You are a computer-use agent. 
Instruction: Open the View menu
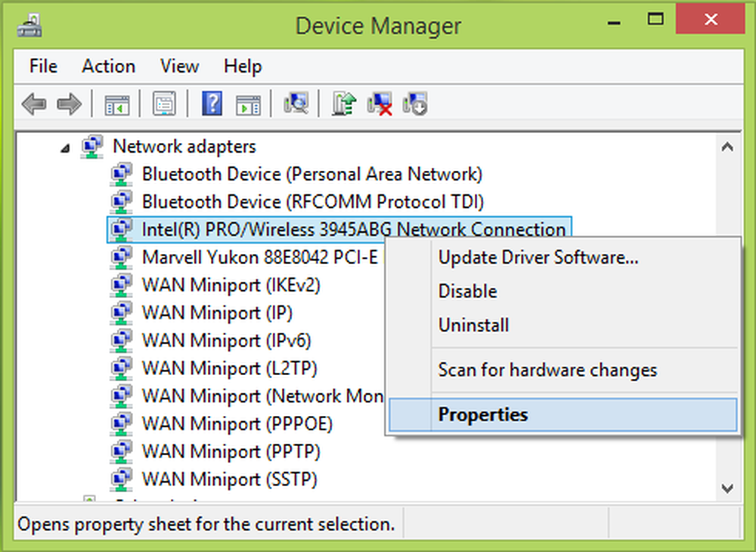pos(180,67)
